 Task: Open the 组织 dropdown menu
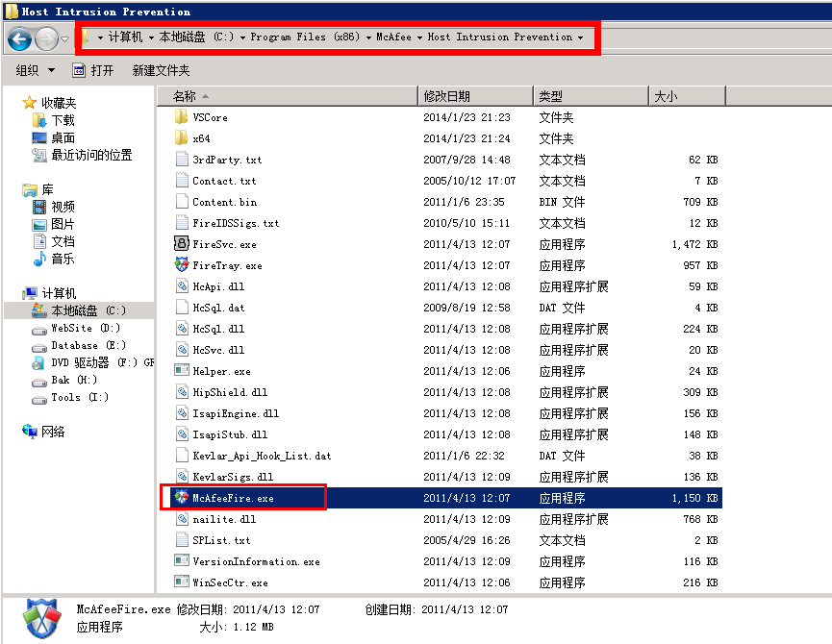pos(34,70)
